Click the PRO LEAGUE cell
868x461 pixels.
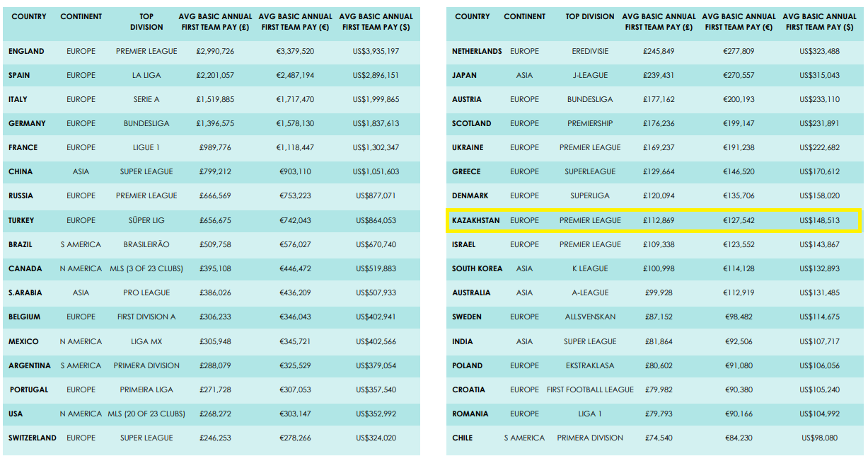[x=146, y=292]
